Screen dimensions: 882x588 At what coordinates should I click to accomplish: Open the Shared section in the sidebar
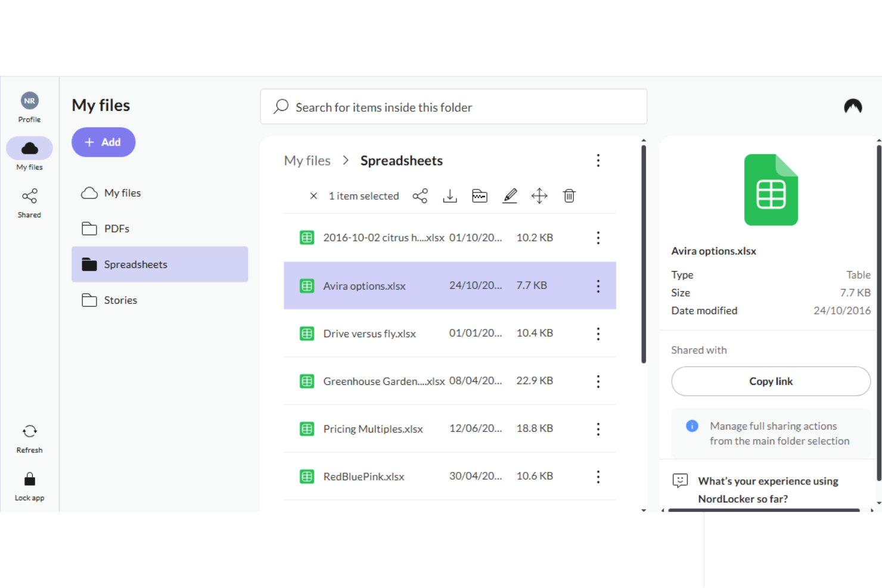[29, 203]
